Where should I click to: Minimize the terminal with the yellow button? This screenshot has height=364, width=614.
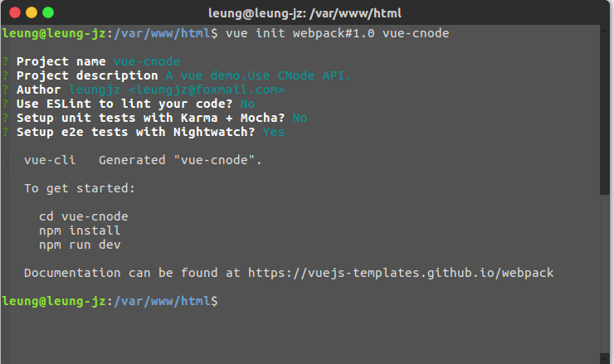[x=32, y=12]
